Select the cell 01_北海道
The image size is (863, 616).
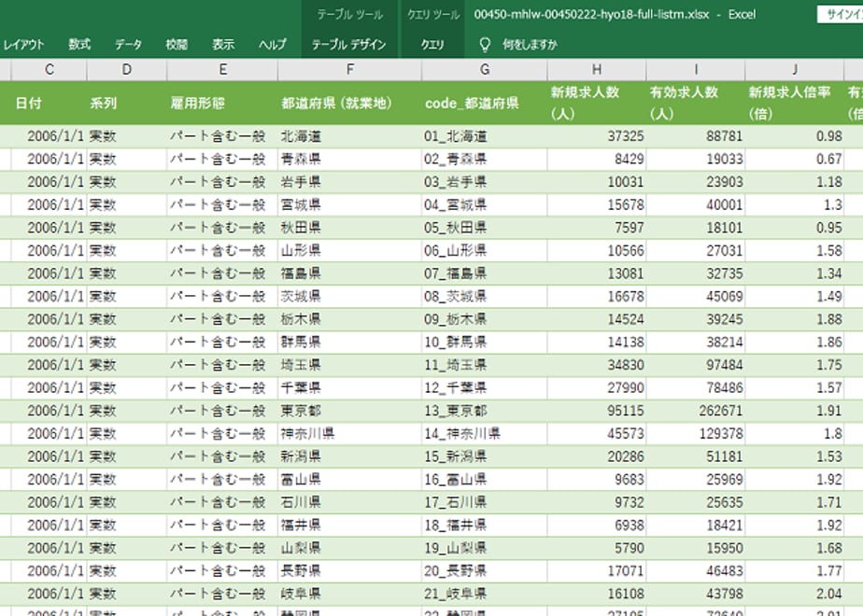(485, 136)
